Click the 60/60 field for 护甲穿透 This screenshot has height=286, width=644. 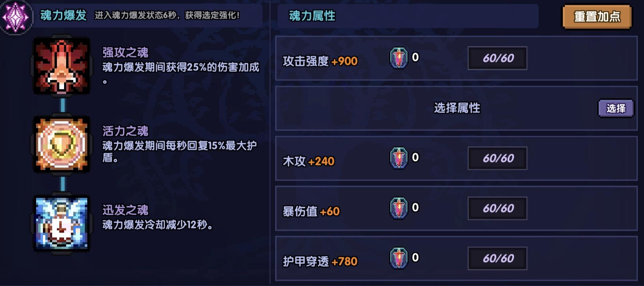pos(497,259)
